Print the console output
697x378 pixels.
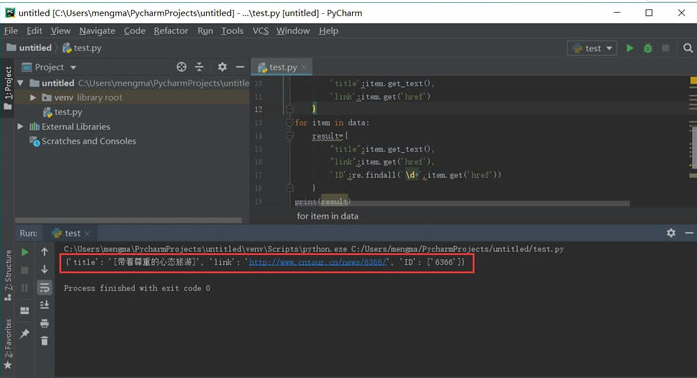pyautogui.click(x=44, y=323)
